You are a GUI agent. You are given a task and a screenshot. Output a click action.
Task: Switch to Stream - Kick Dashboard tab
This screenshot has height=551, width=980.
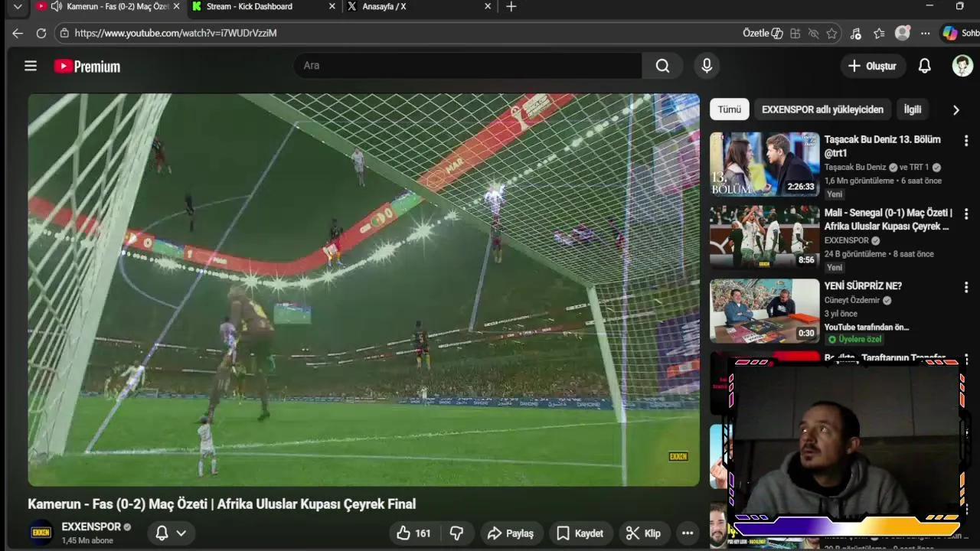coord(250,6)
